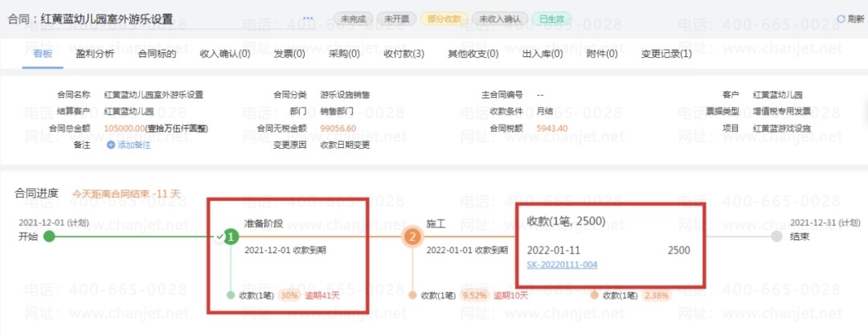The image size is (868, 335).
Task: Open the 附件(0) tab
Action: (x=602, y=54)
